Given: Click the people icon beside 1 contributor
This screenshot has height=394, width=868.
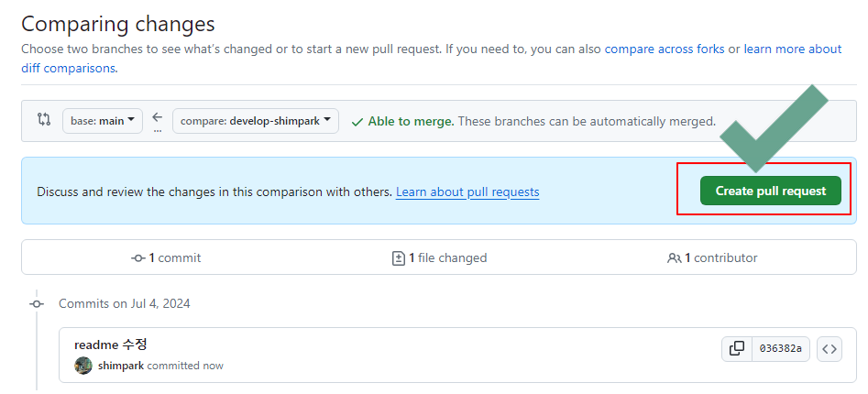Looking at the screenshot, I should pos(675,257).
